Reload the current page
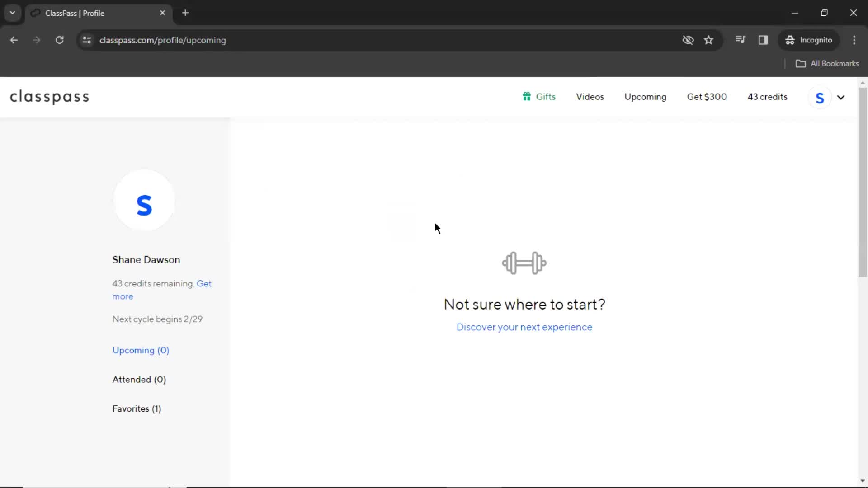Image resolution: width=868 pixels, height=488 pixels. pos(59,40)
